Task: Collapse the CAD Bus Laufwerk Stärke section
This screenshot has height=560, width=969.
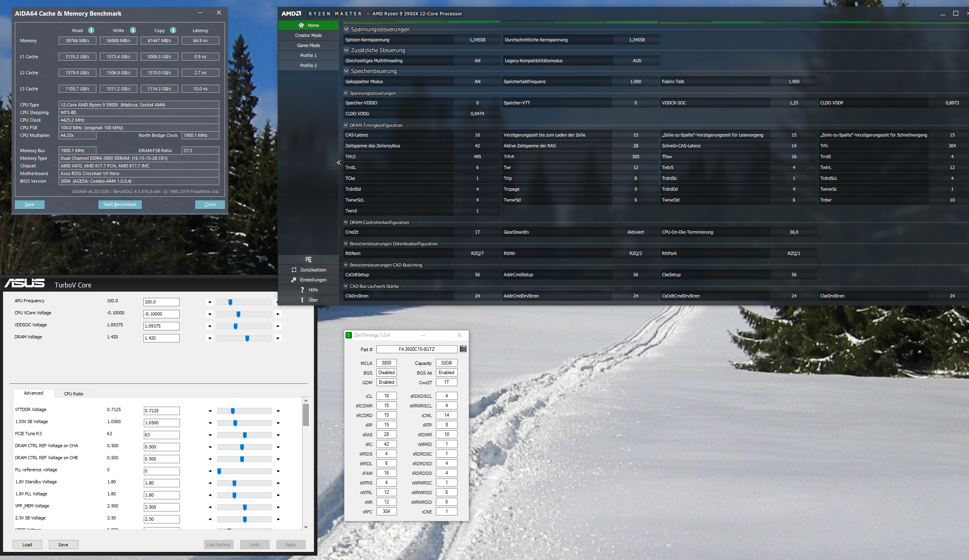Action: [x=346, y=286]
